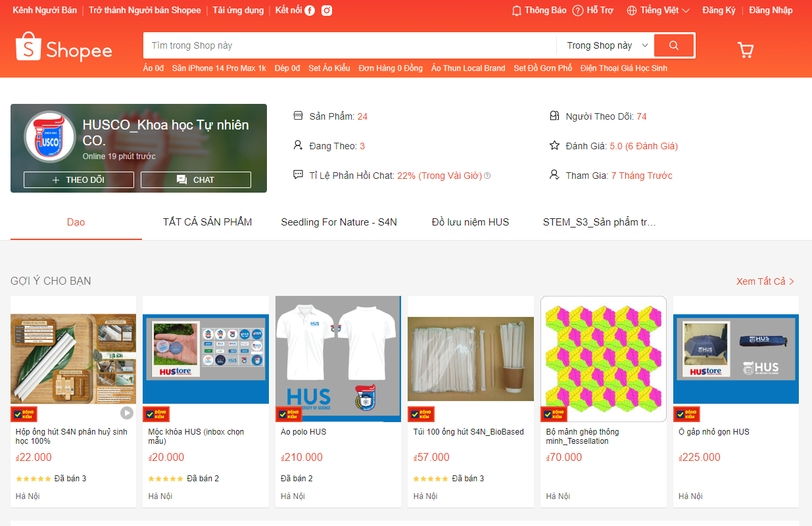Click the shop rating '5.0 (6 Đánh Giá)'
Viewport: 812px width, 526px height.
click(x=644, y=146)
